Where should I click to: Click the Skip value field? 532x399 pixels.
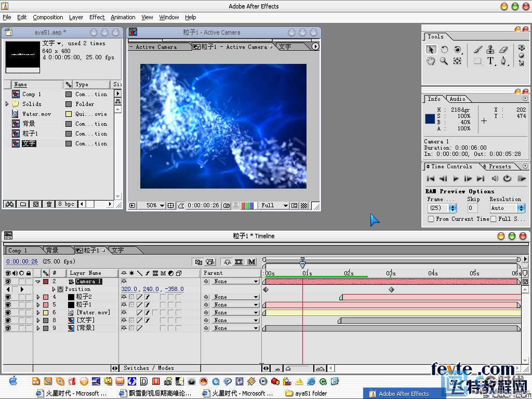point(472,208)
